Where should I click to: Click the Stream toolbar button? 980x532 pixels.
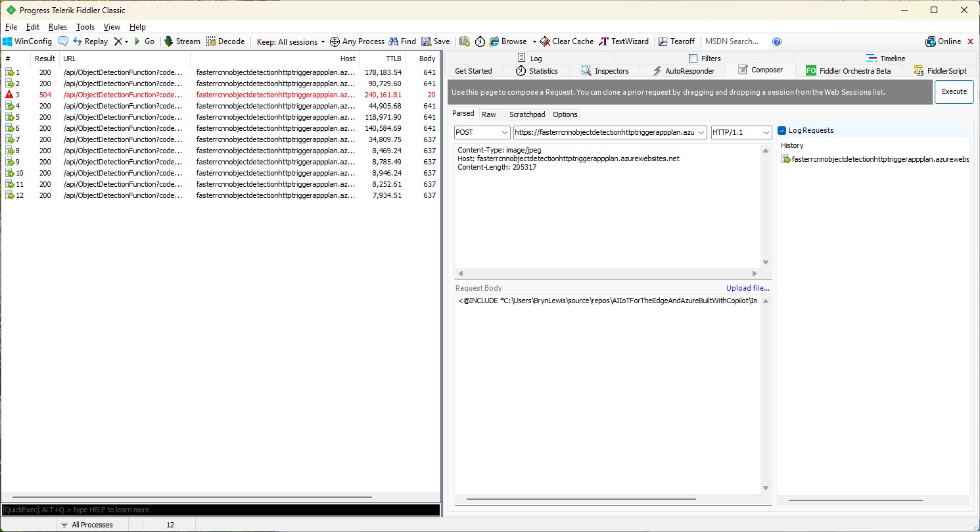182,41
